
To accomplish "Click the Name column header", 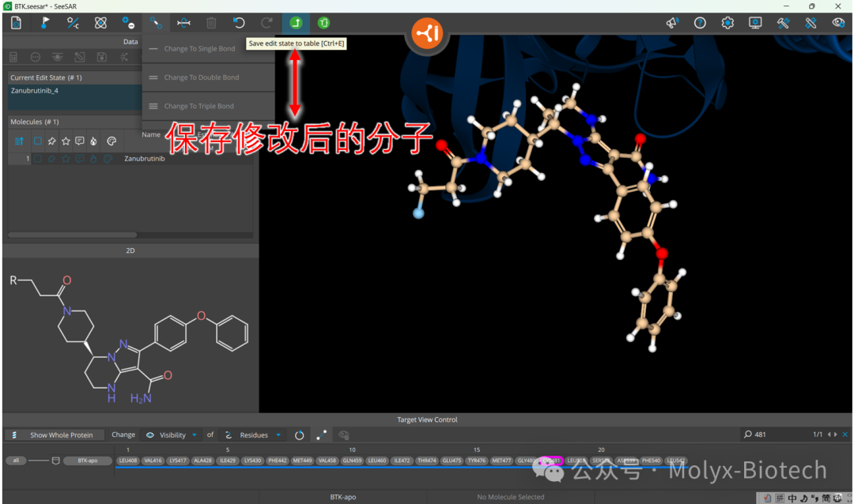I will point(151,135).
